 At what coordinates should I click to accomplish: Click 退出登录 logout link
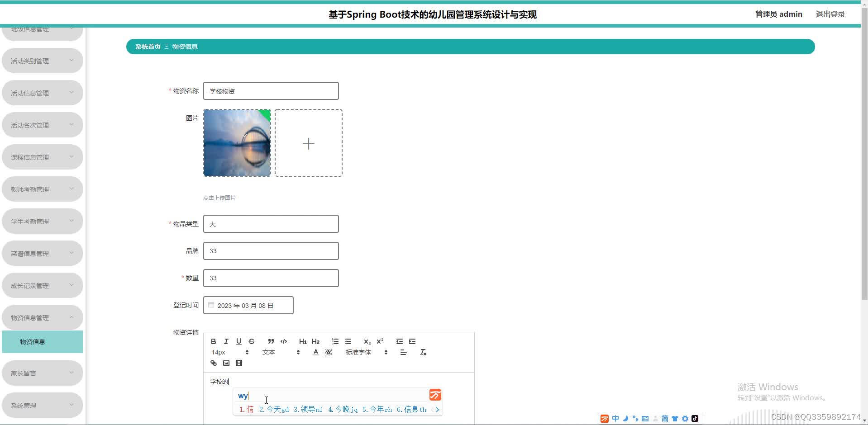830,14
